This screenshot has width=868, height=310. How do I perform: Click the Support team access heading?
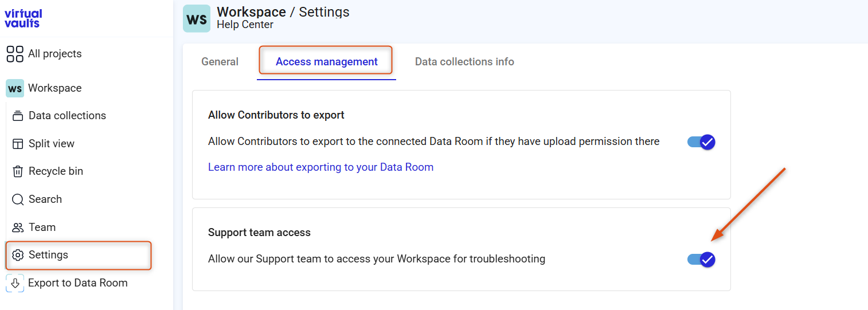point(259,233)
